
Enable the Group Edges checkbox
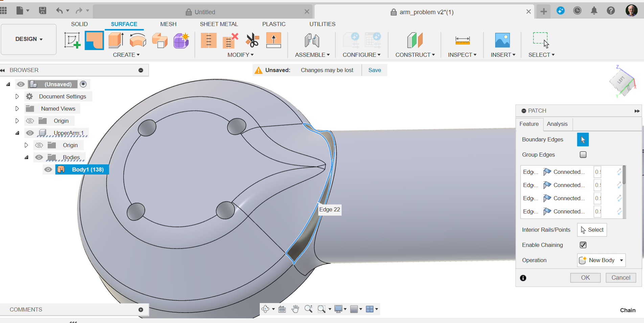click(x=583, y=155)
